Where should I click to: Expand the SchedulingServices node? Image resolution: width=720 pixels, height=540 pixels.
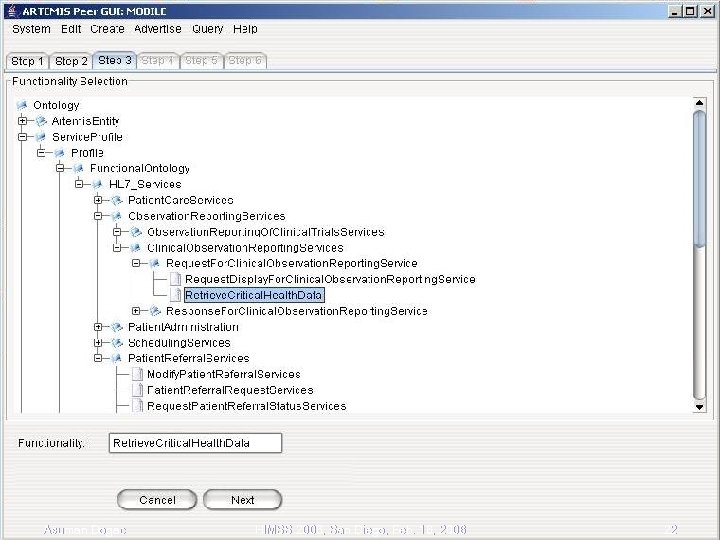98,343
